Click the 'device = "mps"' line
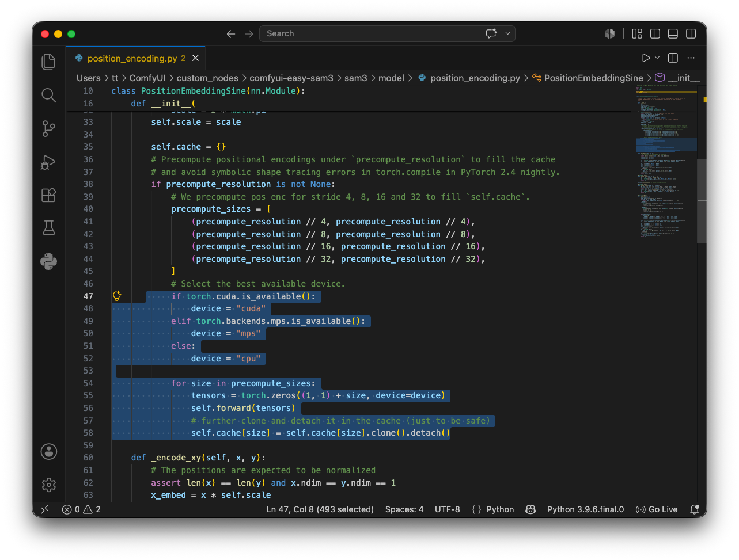This screenshot has width=739, height=560. click(226, 333)
